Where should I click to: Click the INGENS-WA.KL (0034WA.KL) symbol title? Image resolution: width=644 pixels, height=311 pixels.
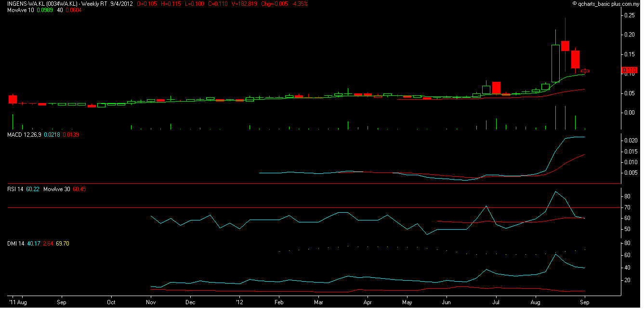(x=42, y=3)
